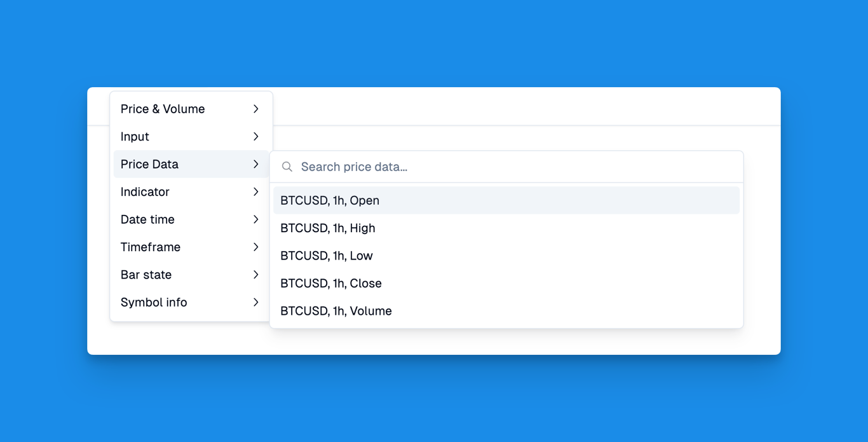Pick BTCUSD, 1h, Volume option

[506, 311]
